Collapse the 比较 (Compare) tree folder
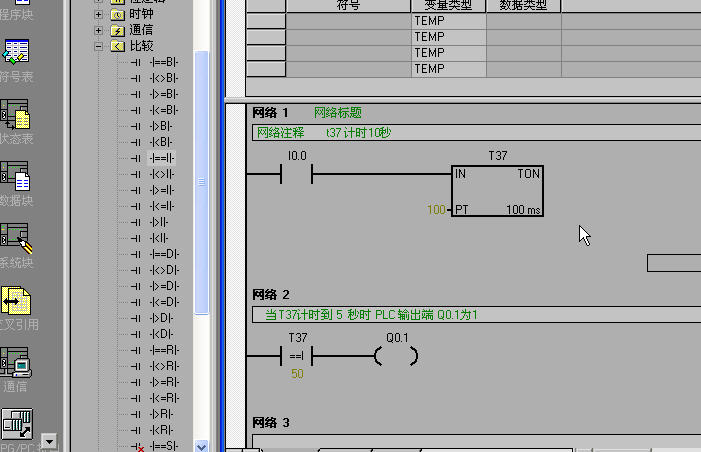 [98, 46]
